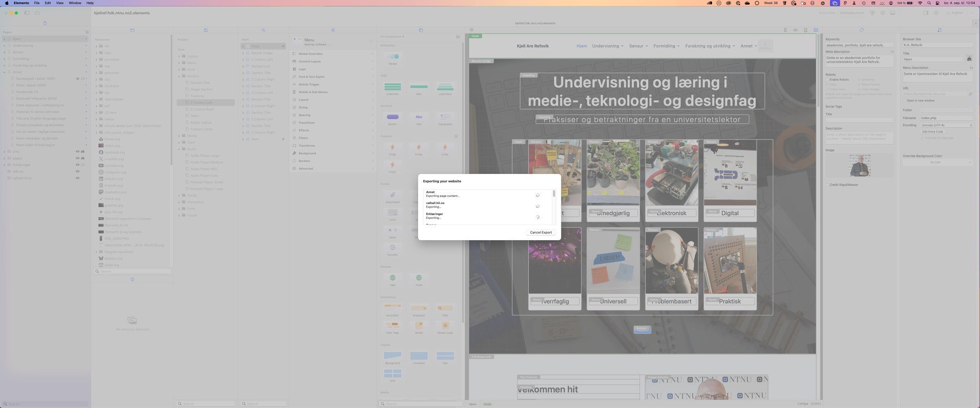Select the Button content component
The width and height of the screenshot is (980, 408).
pos(393,118)
